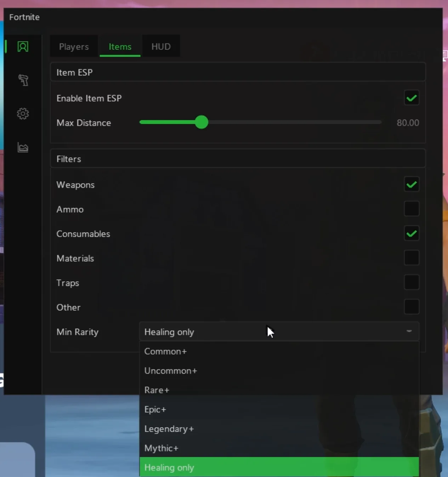
Task: Disable the Enable Item ESP checkbox
Action: 412,98
